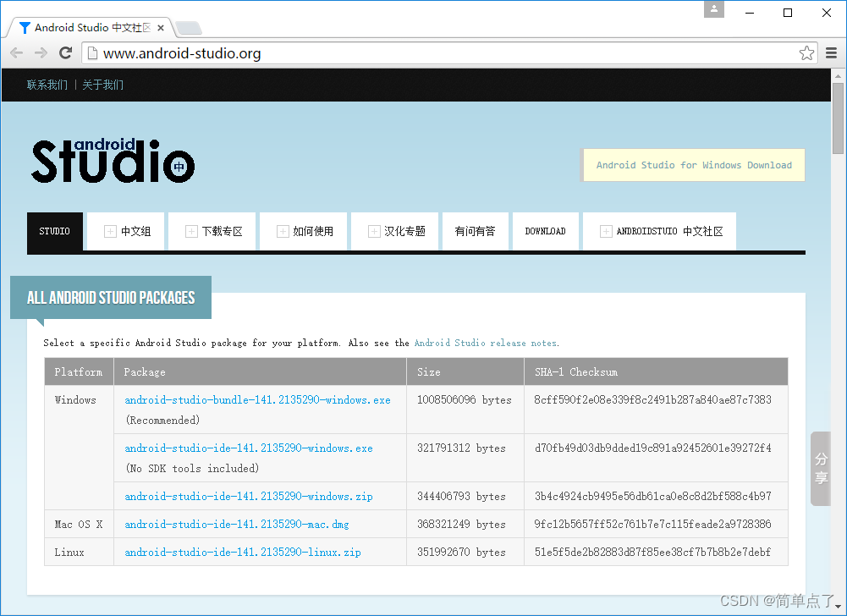847x616 pixels.
Task: Focus the address bar showing www.android-studio.org
Action: tap(448, 53)
